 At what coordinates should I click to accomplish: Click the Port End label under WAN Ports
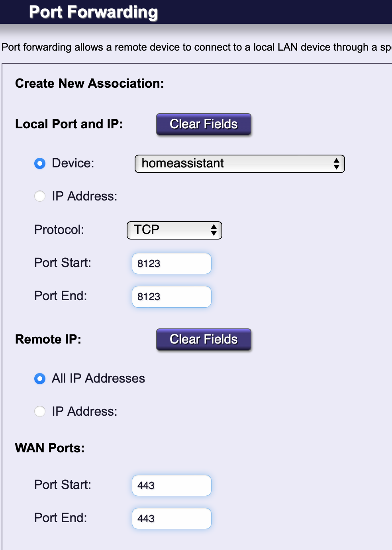pyautogui.click(x=61, y=518)
